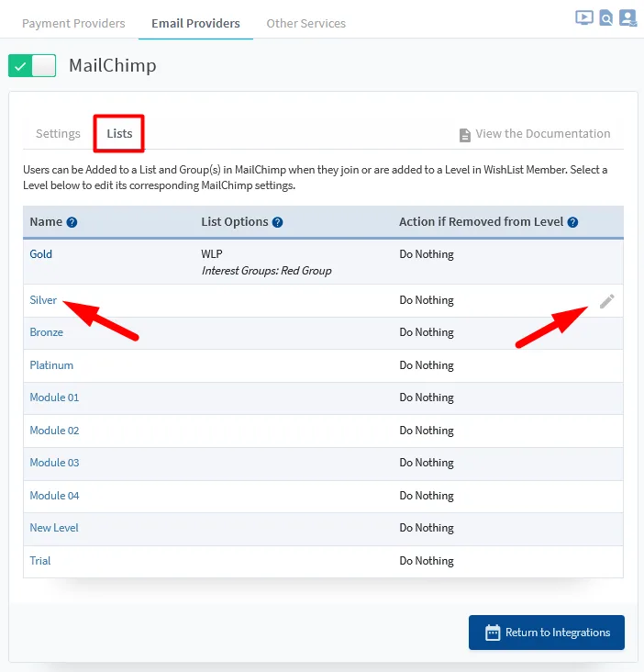Switch to the Settings sub-tab
The width and height of the screenshot is (644, 672).
coord(58,134)
